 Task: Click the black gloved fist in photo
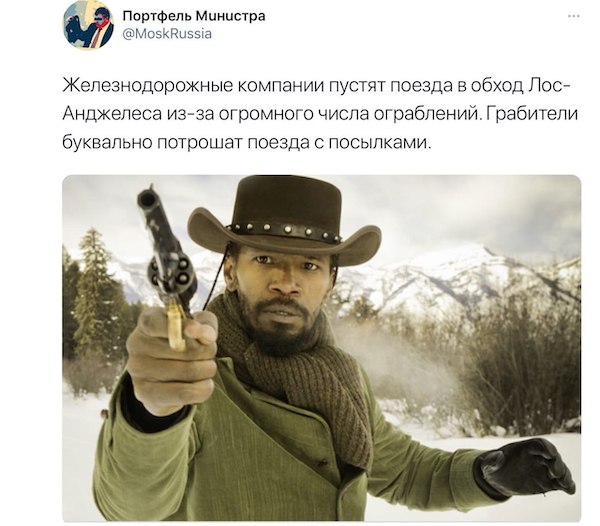tap(525, 469)
